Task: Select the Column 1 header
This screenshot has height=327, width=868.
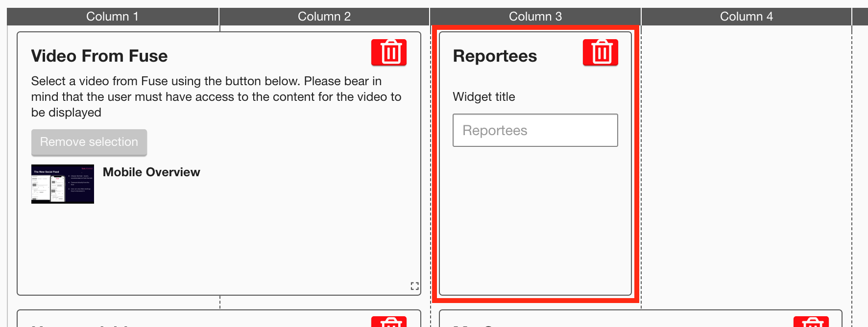Action: pos(112,17)
